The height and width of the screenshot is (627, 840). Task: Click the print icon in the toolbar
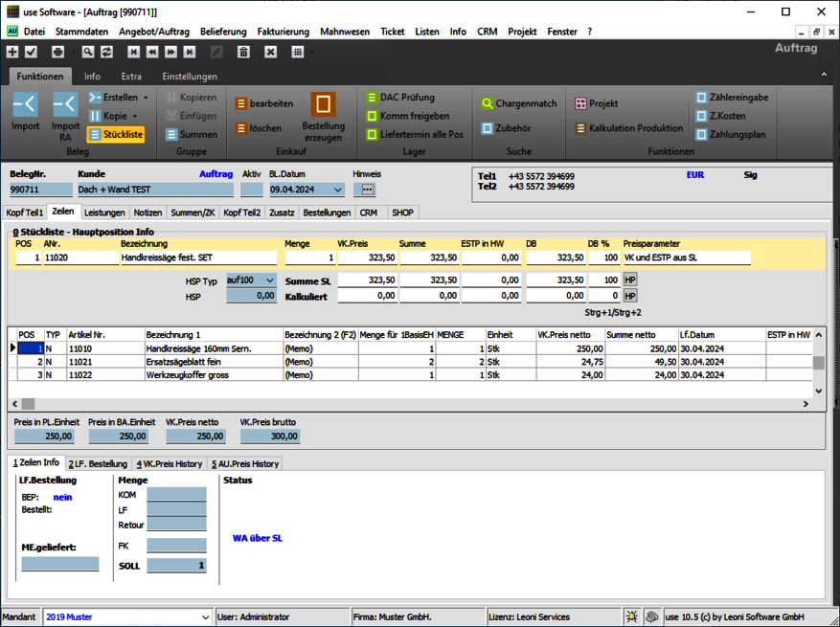coord(58,52)
